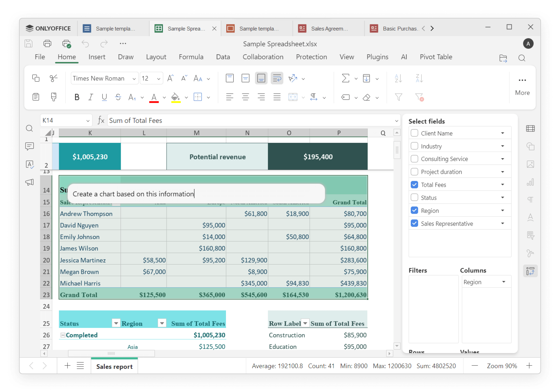Screen dimensions: 560x392
Task: Toggle bold formatting
Action: [x=77, y=97]
